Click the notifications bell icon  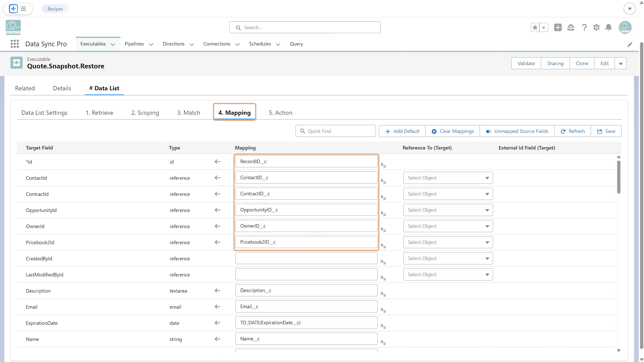tap(609, 27)
